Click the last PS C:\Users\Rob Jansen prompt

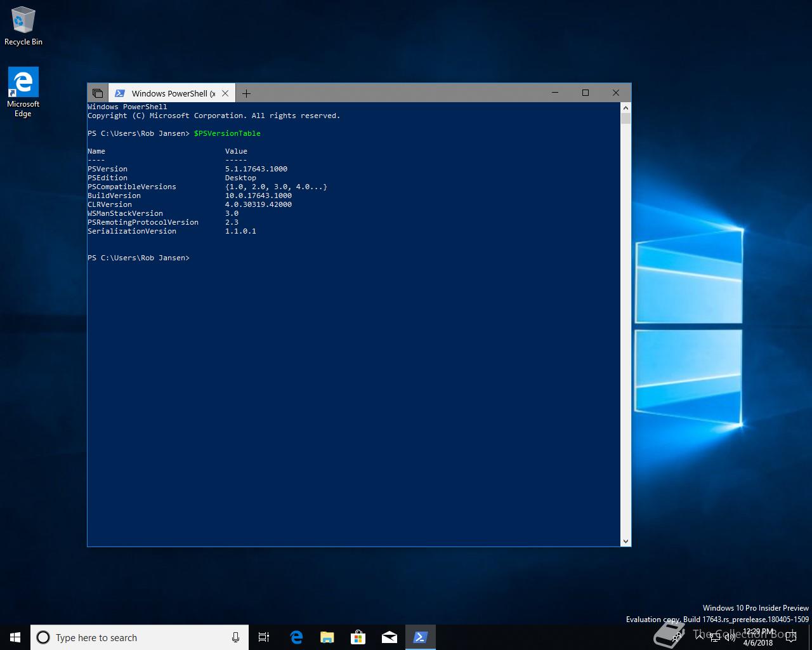pyautogui.click(x=138, y=258)
